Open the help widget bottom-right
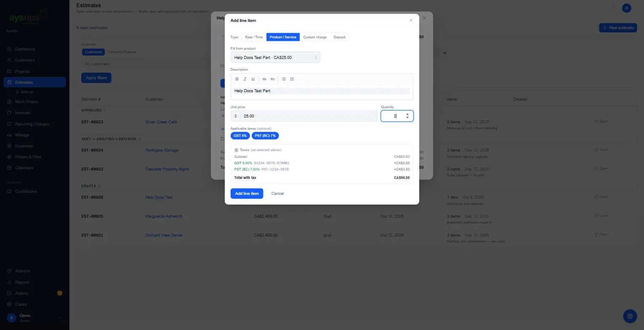Image resolution: width=644 pixels, height=330 pixels. 630,316
